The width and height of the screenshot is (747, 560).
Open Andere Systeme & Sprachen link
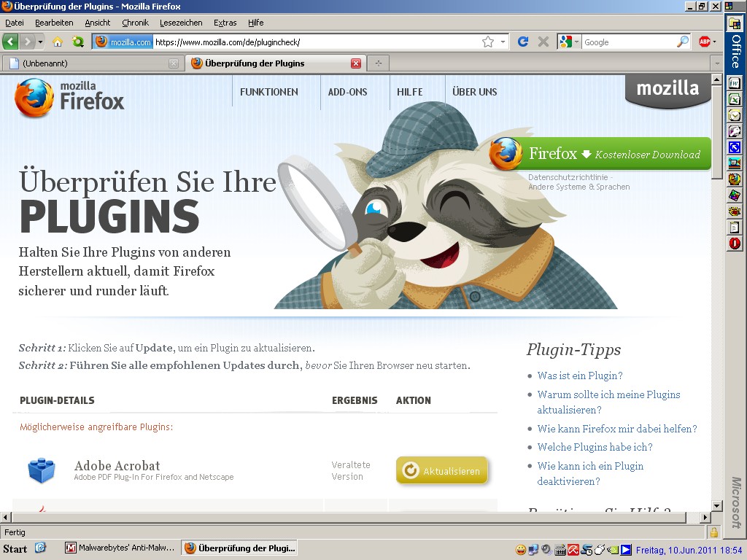578,187
